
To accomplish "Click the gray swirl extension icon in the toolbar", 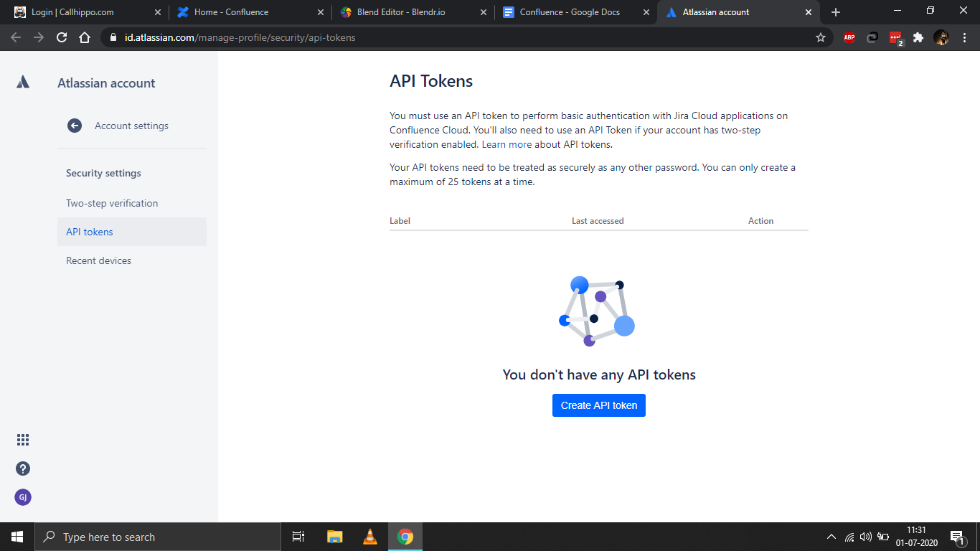I will (872, 37).
